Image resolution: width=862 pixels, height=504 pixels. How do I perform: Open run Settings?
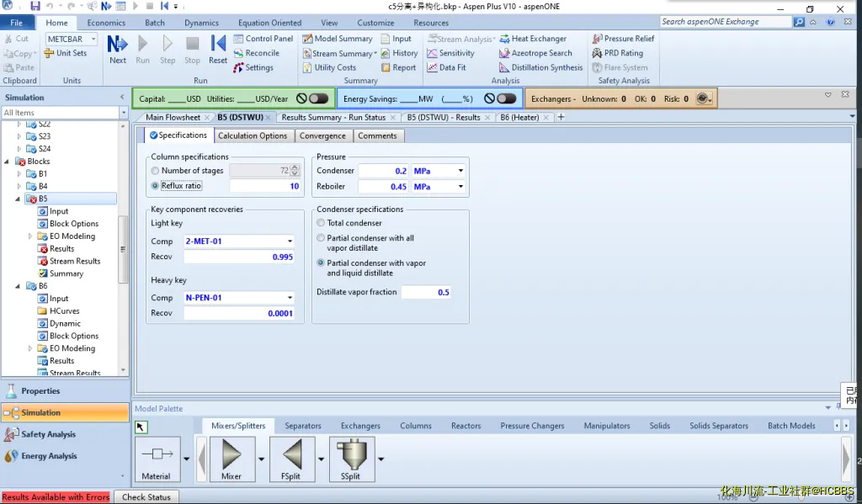click(253, 67)
